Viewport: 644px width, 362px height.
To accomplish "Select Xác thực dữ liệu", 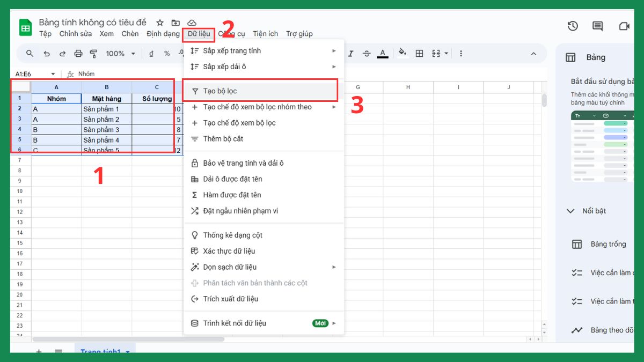I will pos(264,251).
